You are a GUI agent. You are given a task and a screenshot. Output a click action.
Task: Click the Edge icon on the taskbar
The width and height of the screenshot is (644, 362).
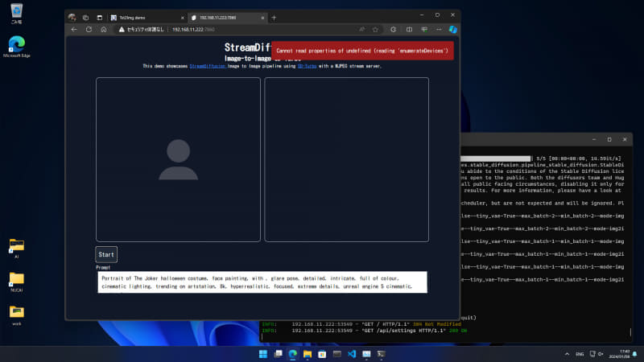coord(293,354)
